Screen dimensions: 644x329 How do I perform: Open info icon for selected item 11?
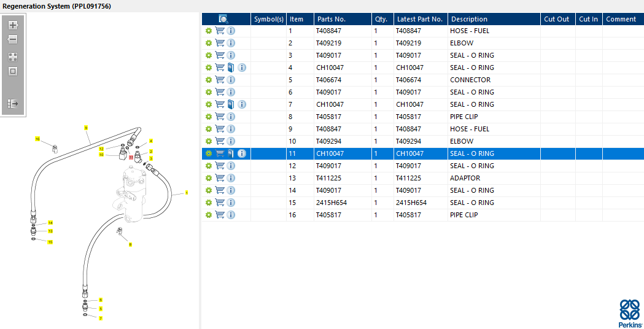coord(242,153)
